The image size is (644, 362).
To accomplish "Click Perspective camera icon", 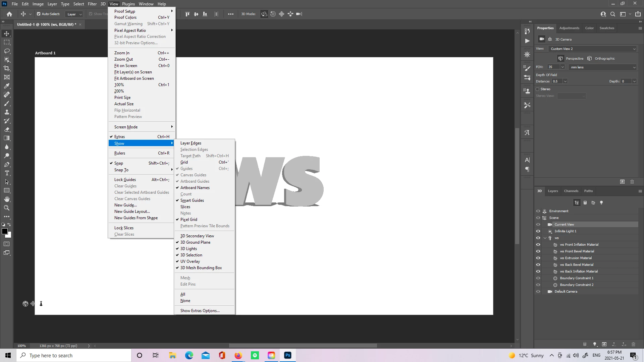I will click(560, 58).
